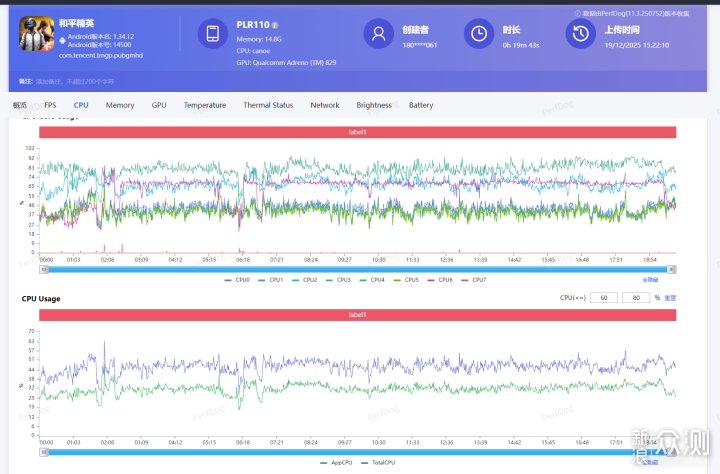Click the upload time history icon
The height and width of the screenshot is (474, 720).
(580, 34)
